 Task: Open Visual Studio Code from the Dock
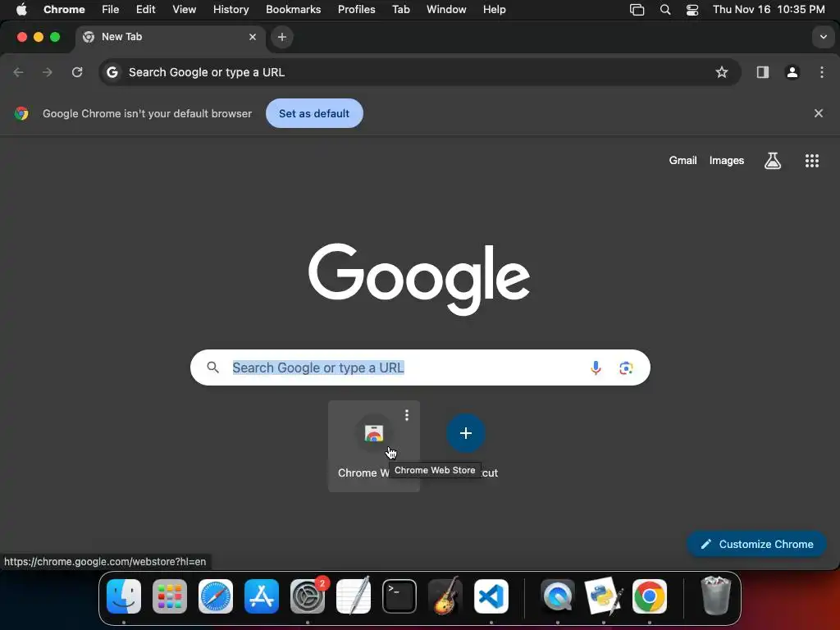491,596
